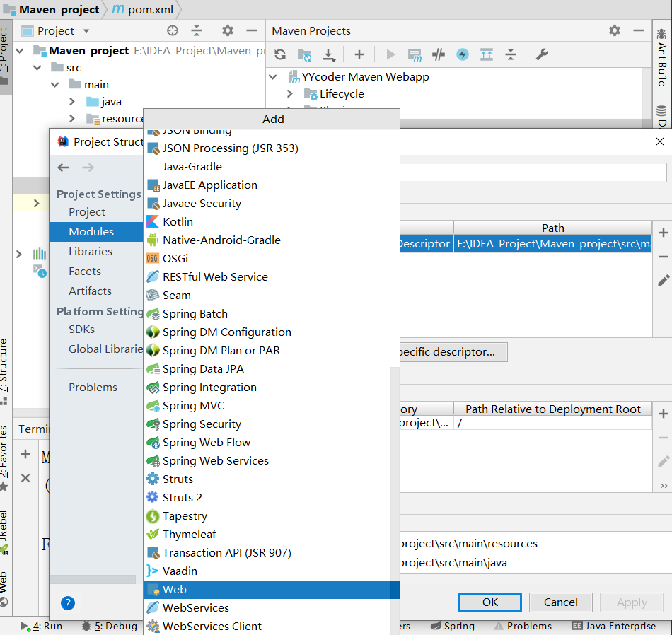Open Debug tool window tab
672x635 pixels.
coord(109,627)
